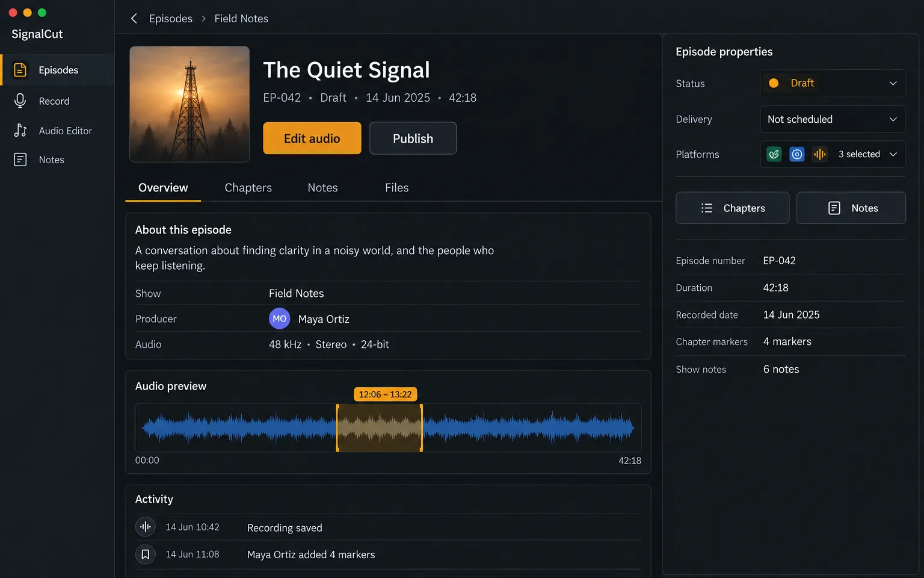924x578 pixels.
Task: Switch to the Overview tab
Action: pyautogui.click(x=163, y=188)
